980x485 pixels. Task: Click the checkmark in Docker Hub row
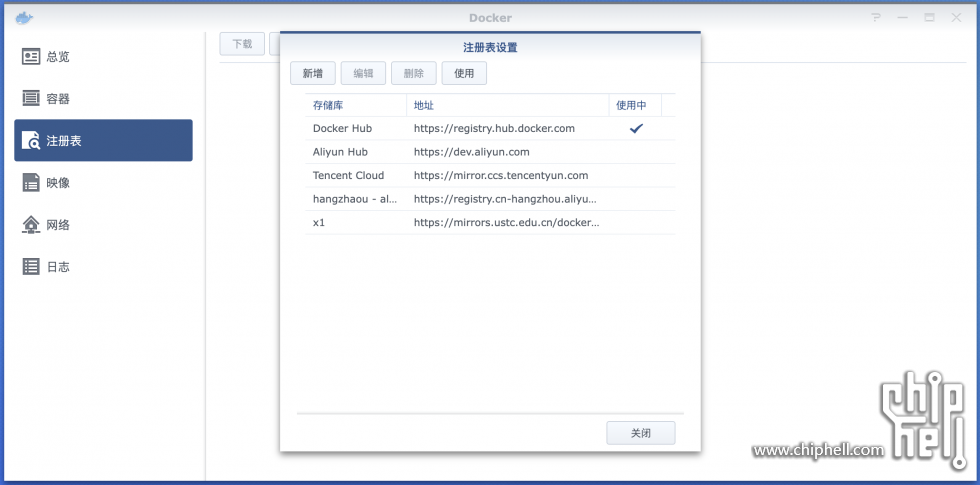pos(636,128)
